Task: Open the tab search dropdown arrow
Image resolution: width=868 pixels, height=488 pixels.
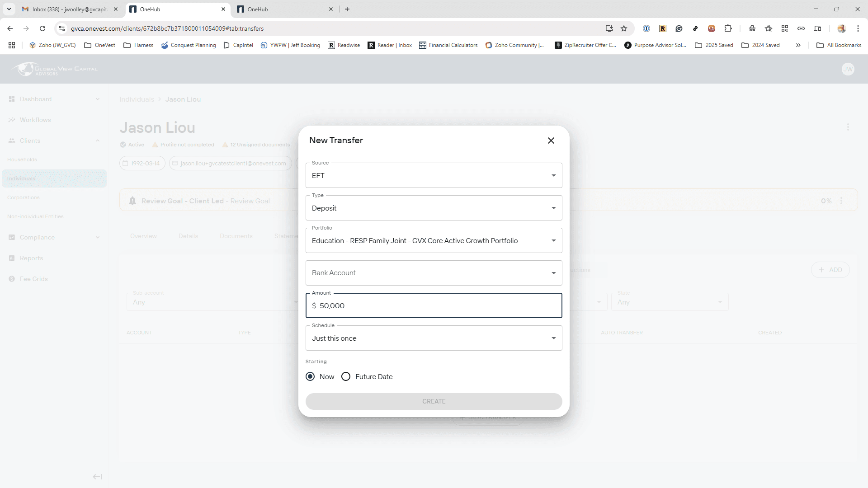Action: [9, 9]
